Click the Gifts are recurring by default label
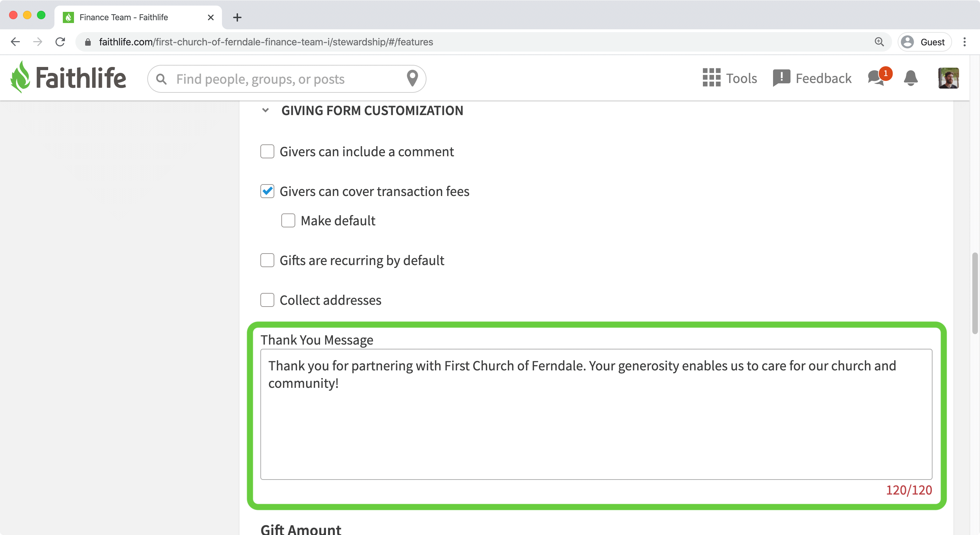Image resolution: width=980 pixels, height=535 pixels. coord(362,261)
